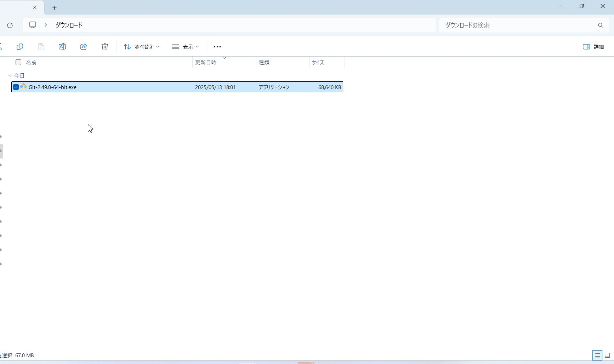Click the Rename icon
This screenshot has width=614, height=364.
(62, 47)
